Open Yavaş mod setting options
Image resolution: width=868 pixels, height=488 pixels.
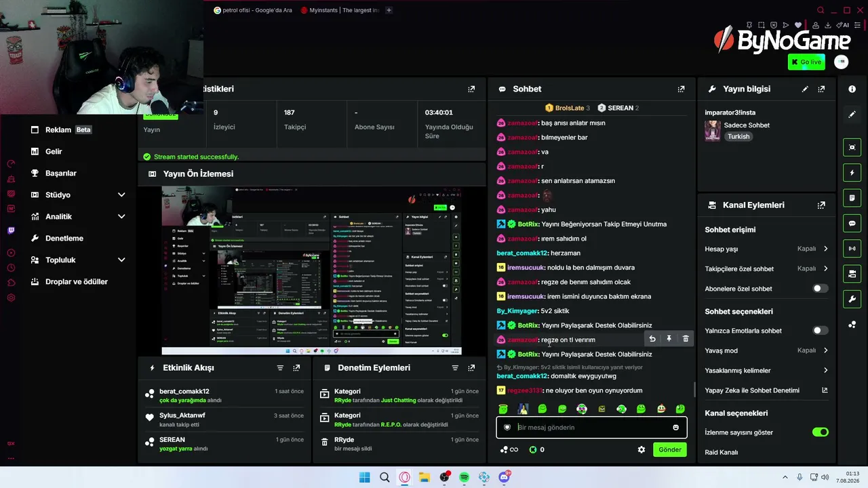pos(766,350)
